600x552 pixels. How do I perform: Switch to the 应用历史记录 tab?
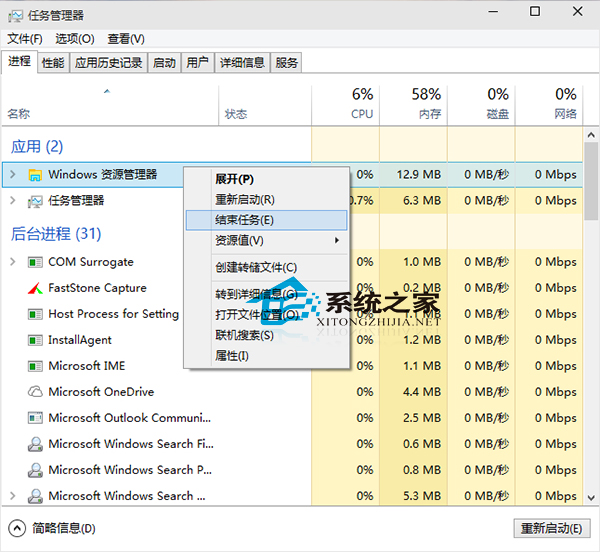(108, 62)
